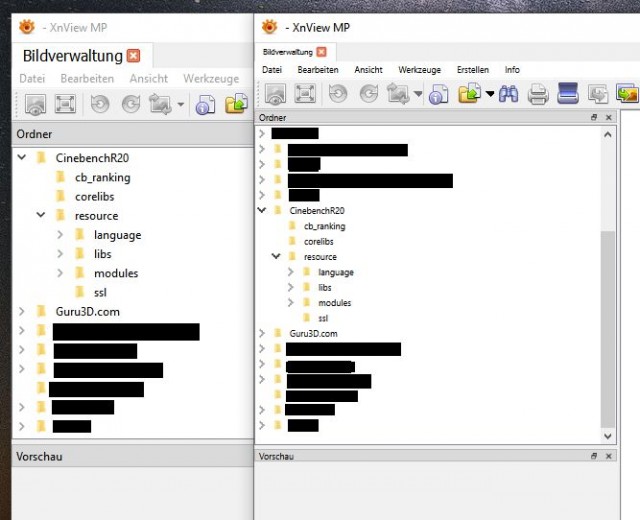Click the View image icon in left window toolbar
Screen dimensions: 640x520
point(35,104)
